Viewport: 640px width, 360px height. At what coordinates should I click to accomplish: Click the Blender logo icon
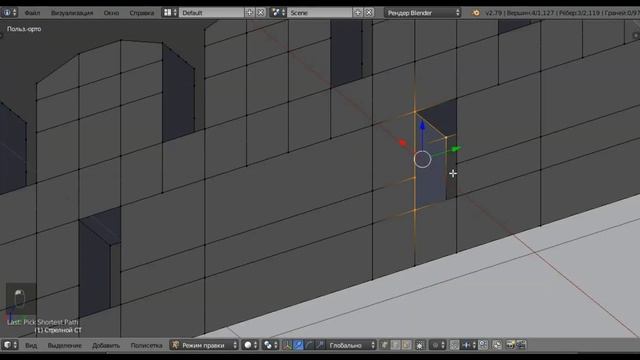click(476, 13)
